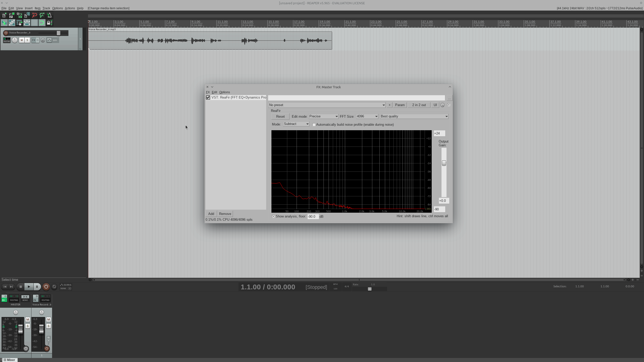
Task: Click the Redo toolbar icon
Action: click(42, 15)
